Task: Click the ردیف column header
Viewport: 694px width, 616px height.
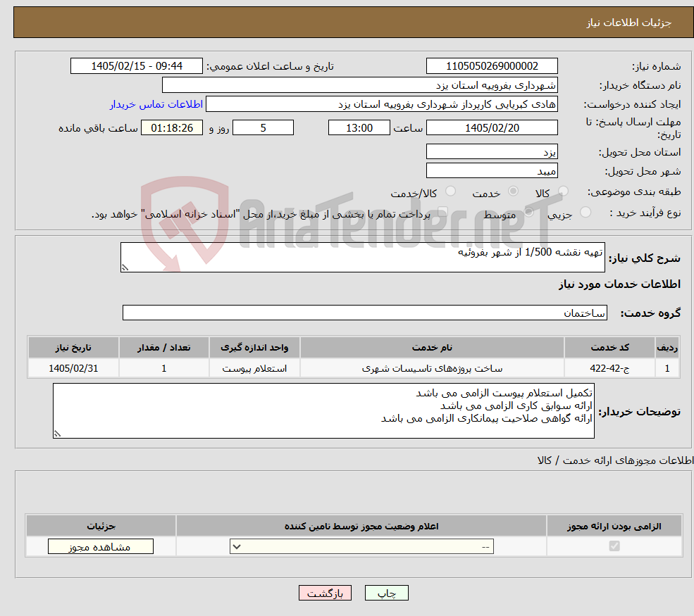Action: [667, 348]
